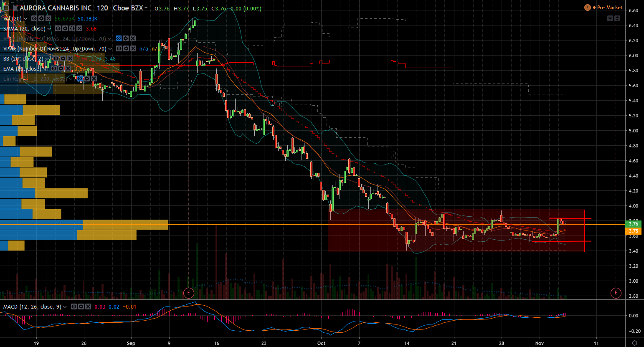This screenshot has width=644, height=347.
Task: Remove the Lin Reg indicator
Action: [94, 79]
